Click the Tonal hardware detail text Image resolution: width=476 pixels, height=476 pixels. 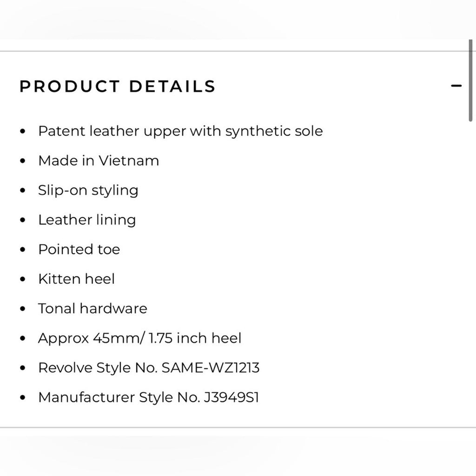point(93,309)
